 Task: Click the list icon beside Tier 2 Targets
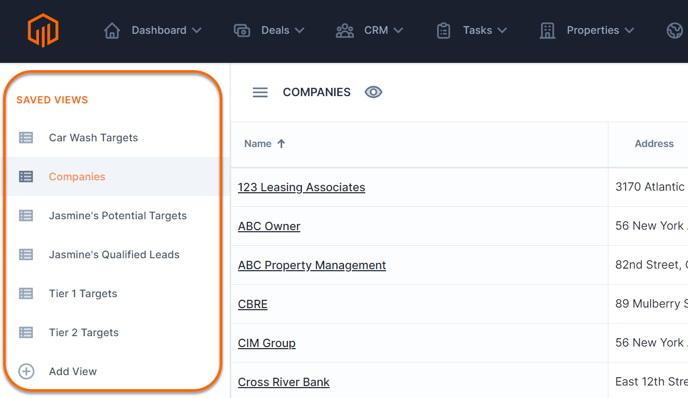(x=26, y=333)
